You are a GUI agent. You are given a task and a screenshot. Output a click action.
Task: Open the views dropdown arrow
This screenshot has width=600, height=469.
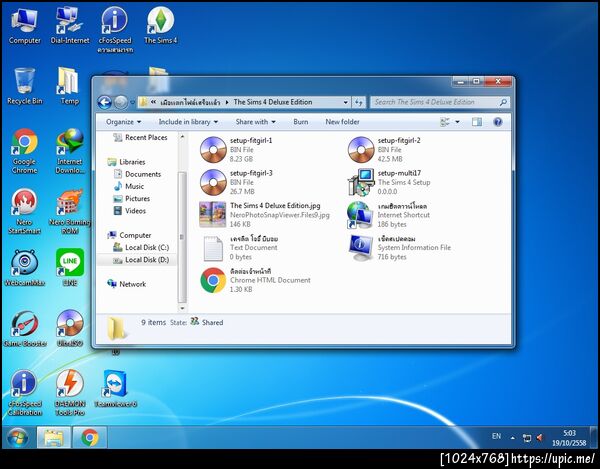(457, 122)
